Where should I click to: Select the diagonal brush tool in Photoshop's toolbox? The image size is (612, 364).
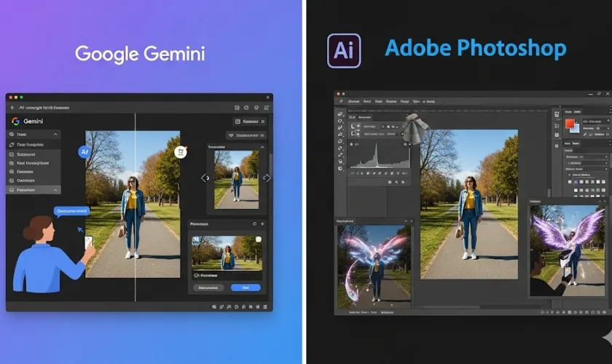(x=340, y=127)
